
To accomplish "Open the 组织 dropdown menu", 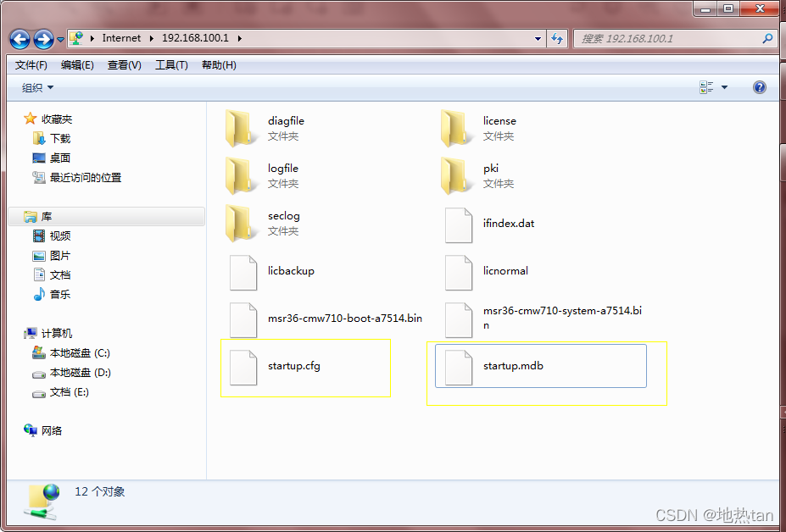I will (x=37, y=87).
